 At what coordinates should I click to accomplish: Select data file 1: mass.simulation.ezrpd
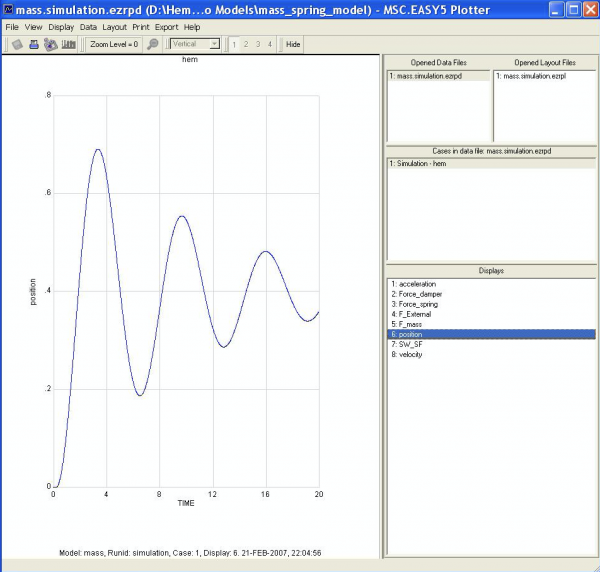439,76
